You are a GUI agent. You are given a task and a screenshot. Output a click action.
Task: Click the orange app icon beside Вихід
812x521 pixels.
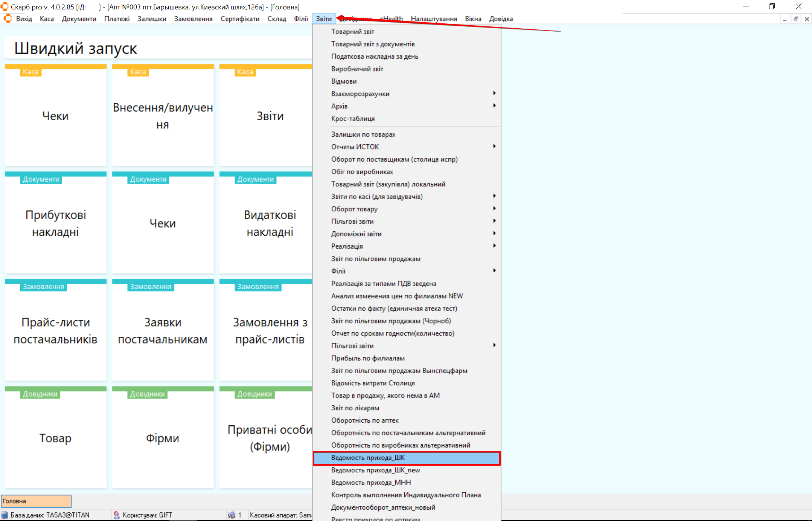[x=8, y=18]
